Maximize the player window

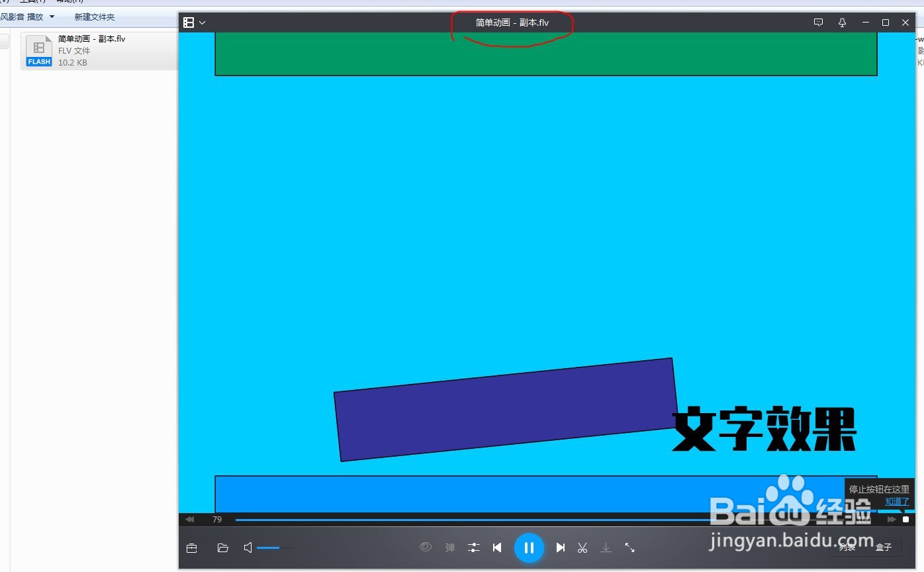click(886, 23)
